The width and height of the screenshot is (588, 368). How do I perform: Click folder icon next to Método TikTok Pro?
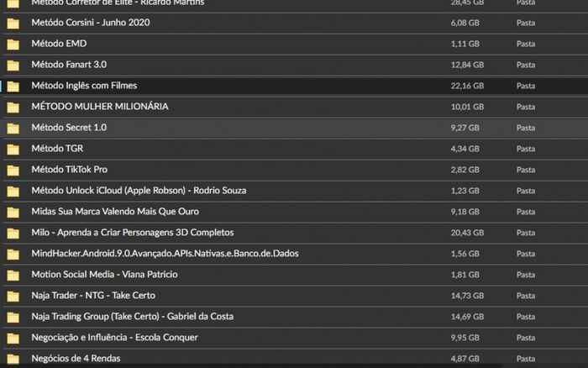pyautogui.click(x=13, y=171)
